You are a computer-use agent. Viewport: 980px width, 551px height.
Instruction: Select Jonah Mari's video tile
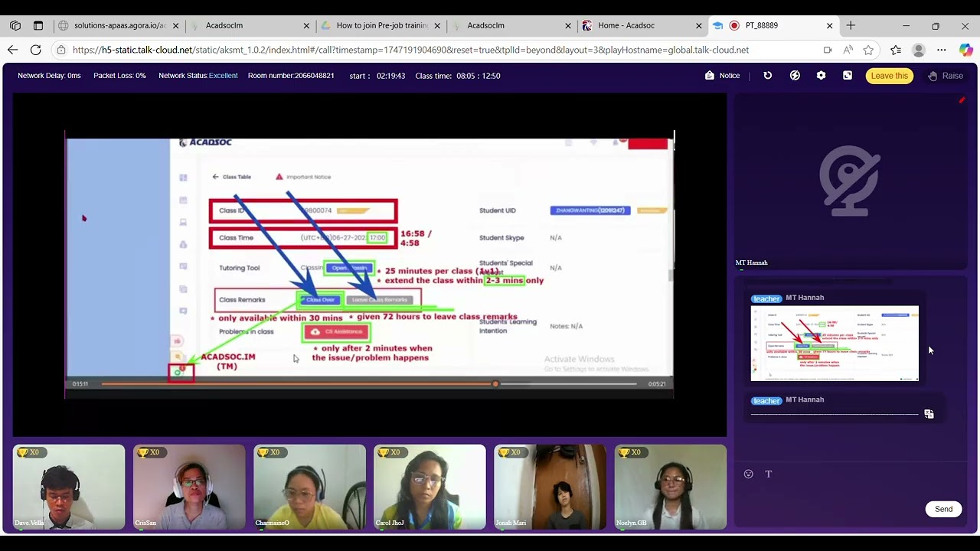pyautogui.click(x=550, y=487)
